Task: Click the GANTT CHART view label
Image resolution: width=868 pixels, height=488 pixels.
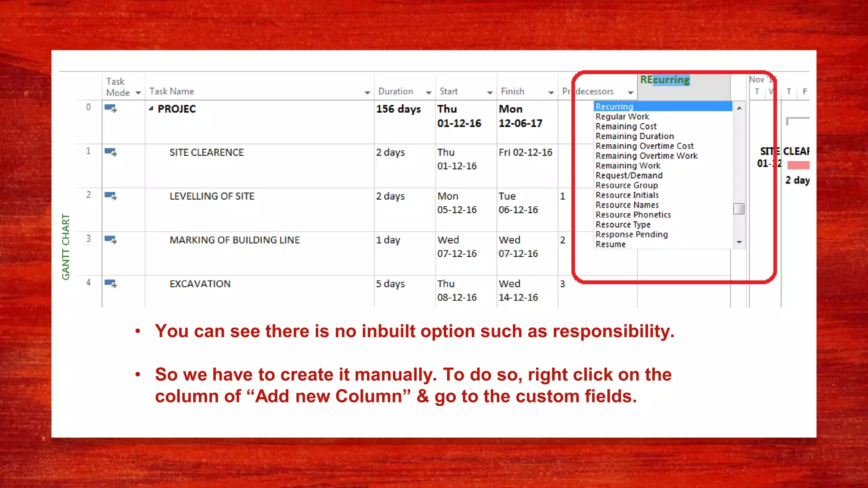Action: point(66,247)
